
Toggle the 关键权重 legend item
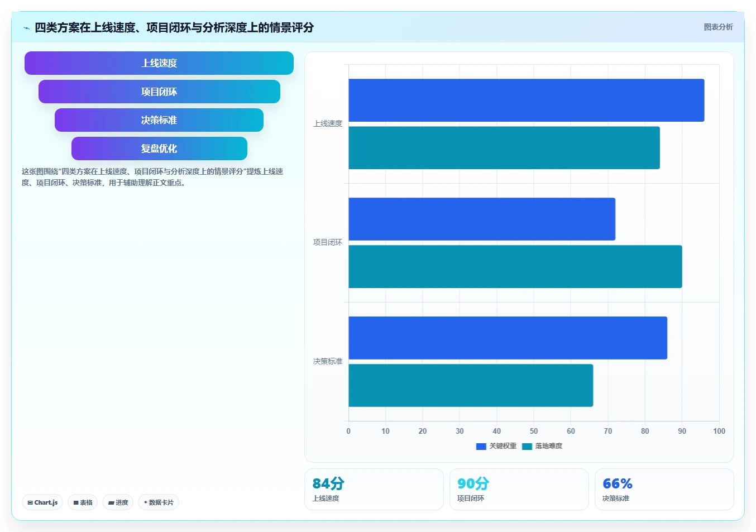click(496, 446)
